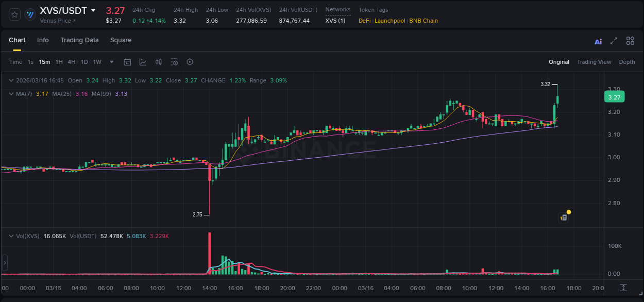Collapse the MA indicator row
Viewport: 644px width, 302px height.
pos(11,93)
